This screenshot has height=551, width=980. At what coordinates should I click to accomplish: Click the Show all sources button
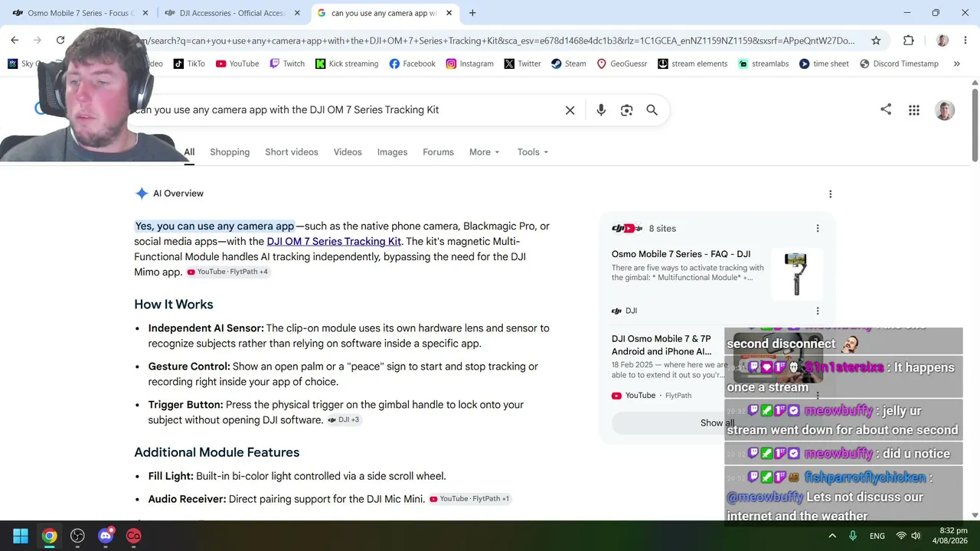coord(717,423)
